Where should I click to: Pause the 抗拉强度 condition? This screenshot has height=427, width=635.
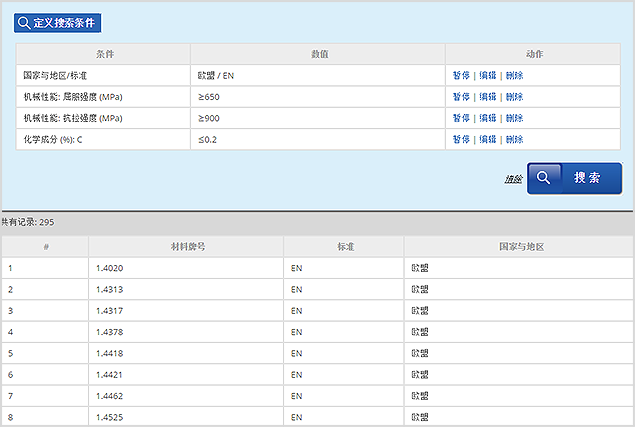click(461, 118)
